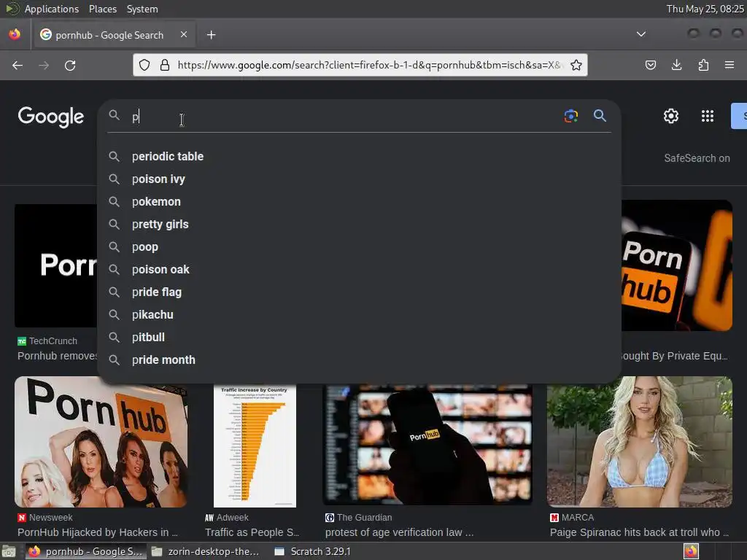The width and height of the screenshot is (747, 560).
Task: Switch to zorin-desktop-the... taskbar window
Action: 206,551
